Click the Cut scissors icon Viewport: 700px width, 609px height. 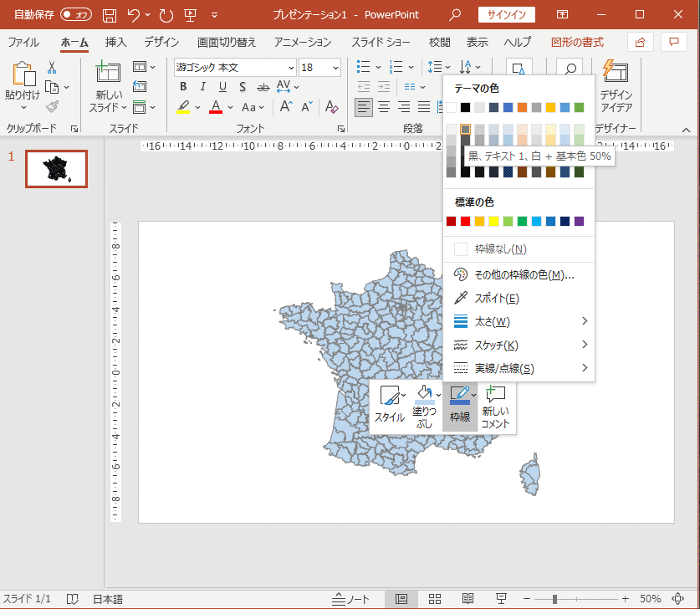[52, 68]
